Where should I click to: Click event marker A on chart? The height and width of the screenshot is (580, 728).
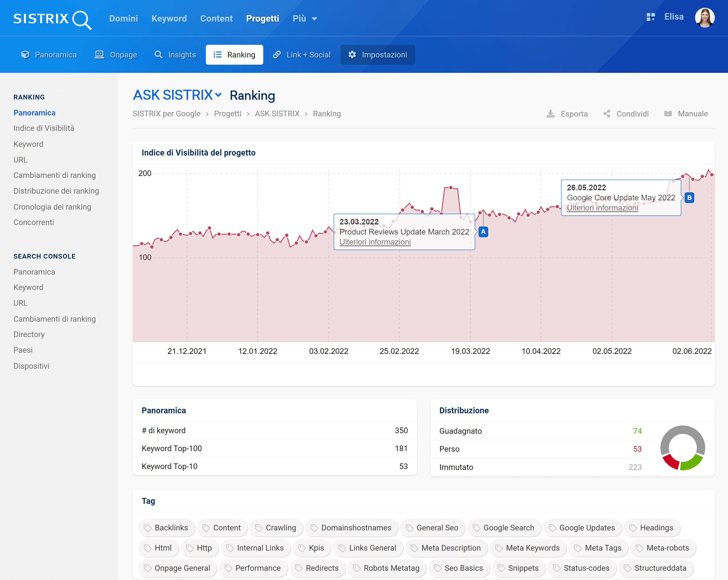(483, 232)
